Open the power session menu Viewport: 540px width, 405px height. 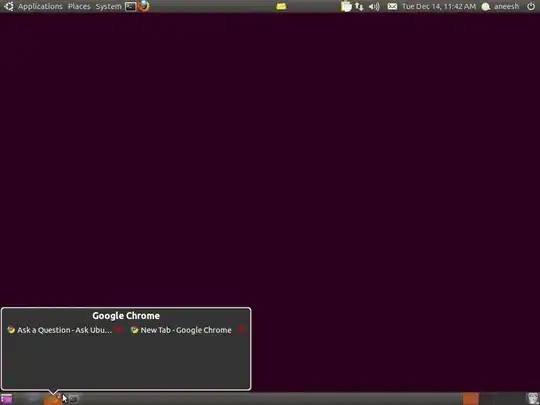(x=531, y=6)
